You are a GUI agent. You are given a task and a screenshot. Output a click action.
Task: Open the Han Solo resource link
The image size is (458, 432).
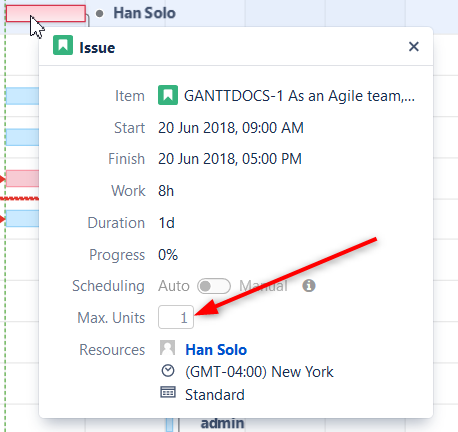point(216,350)
